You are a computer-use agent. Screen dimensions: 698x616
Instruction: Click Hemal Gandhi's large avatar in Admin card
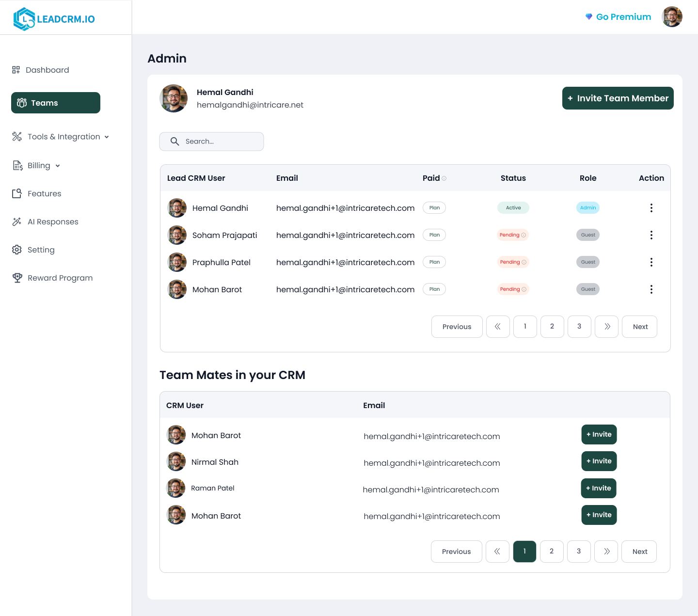point(174,98)
